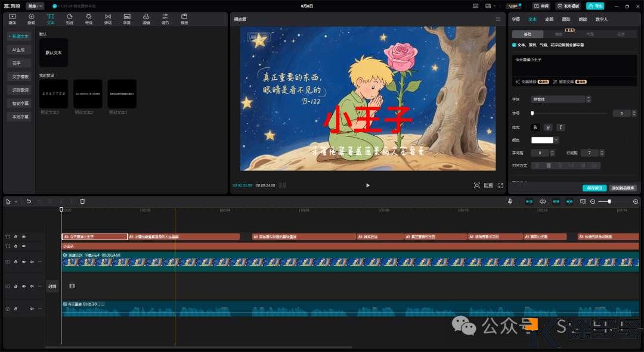Expand the text color dropdown arrow
This screenshot has width=644, height=352.
tap(556, 141)
